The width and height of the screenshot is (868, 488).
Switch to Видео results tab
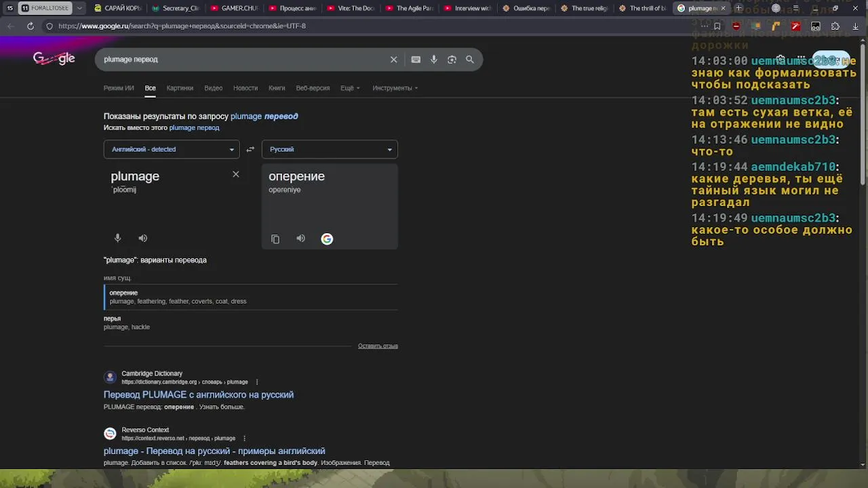pos(214,88)
